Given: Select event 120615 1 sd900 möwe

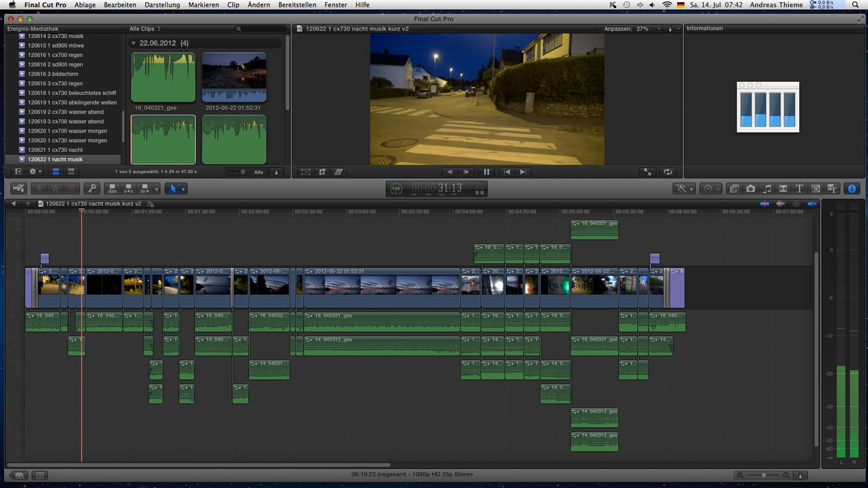Looking at the screenshot, I should 63,46.
